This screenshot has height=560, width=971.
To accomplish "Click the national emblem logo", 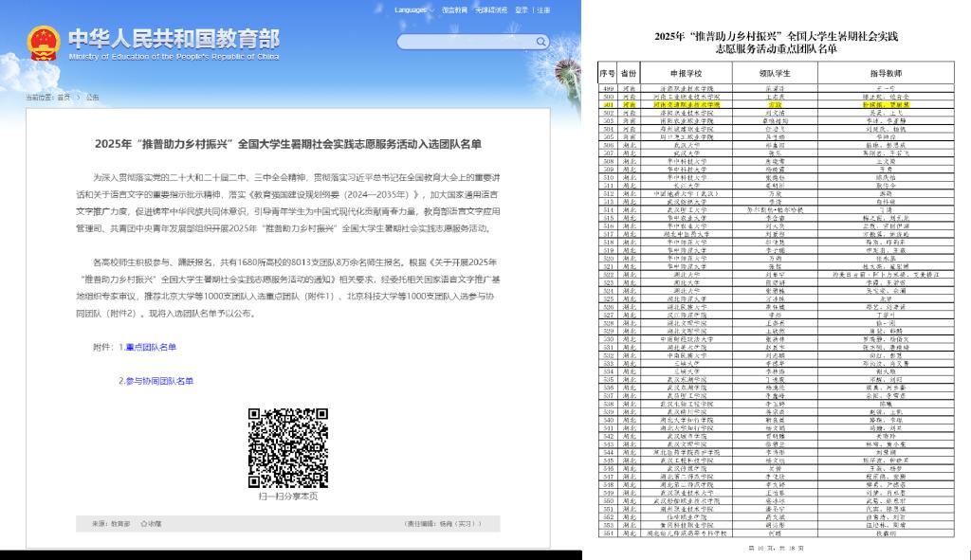I will coord(43,44).
